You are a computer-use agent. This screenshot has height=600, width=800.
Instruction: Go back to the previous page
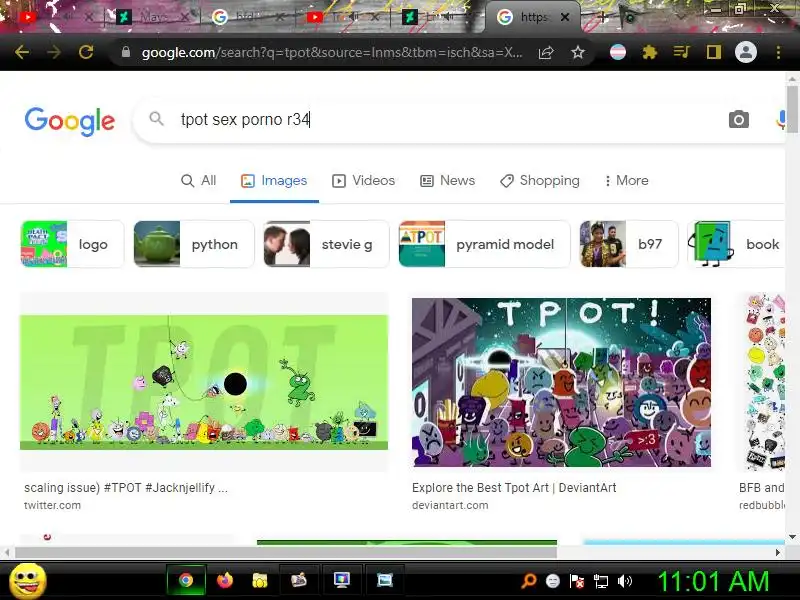click(x=21, y=52)
